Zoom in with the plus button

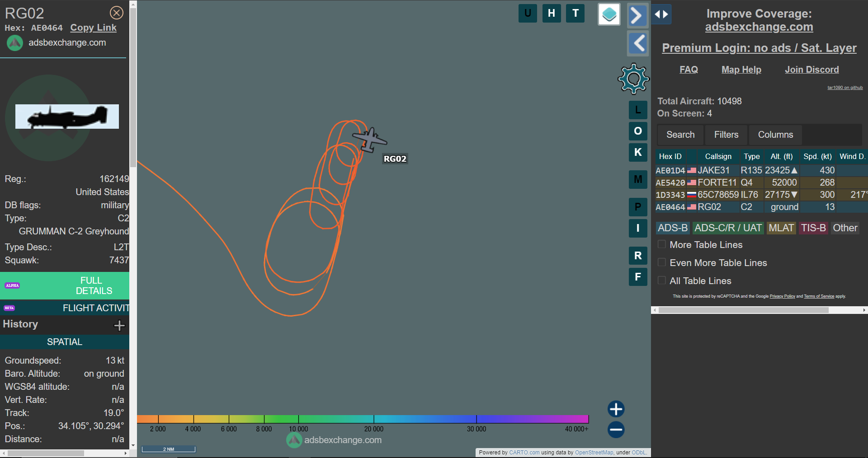coord(616,409)
